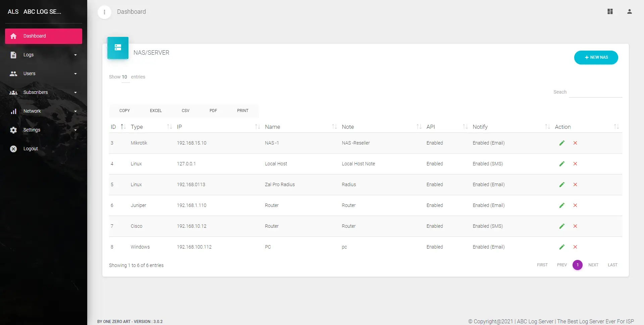Click the COPY export button
Screen dimensions: 644x325
click(124, 111)
